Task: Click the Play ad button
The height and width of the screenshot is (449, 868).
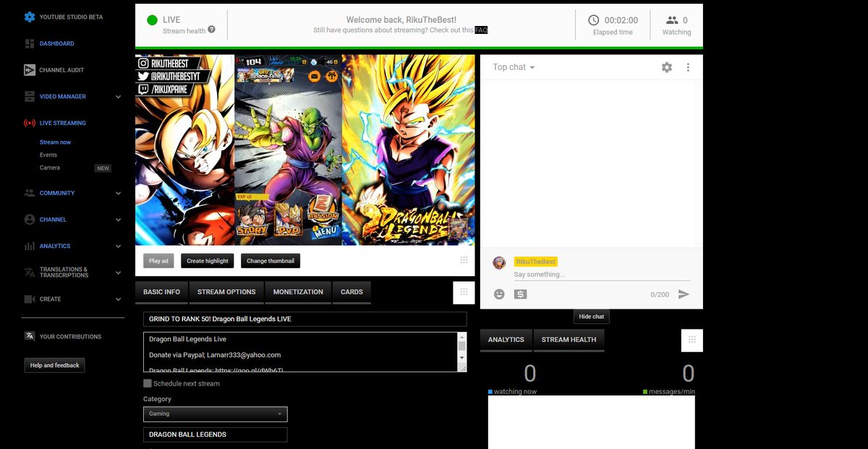Action: pyautogui.click(x=158, y=261)
